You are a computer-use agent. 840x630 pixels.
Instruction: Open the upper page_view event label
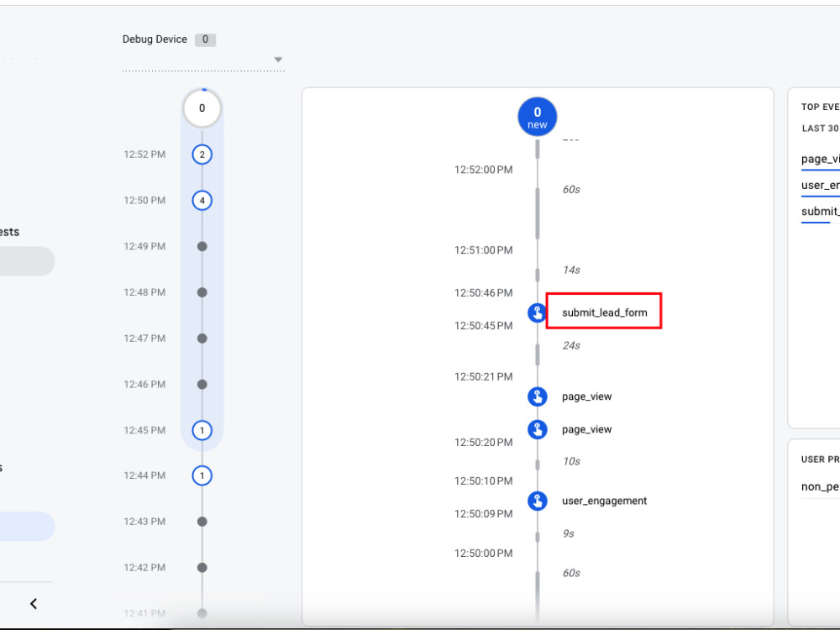pyautogui.click(x=586, y=397)
